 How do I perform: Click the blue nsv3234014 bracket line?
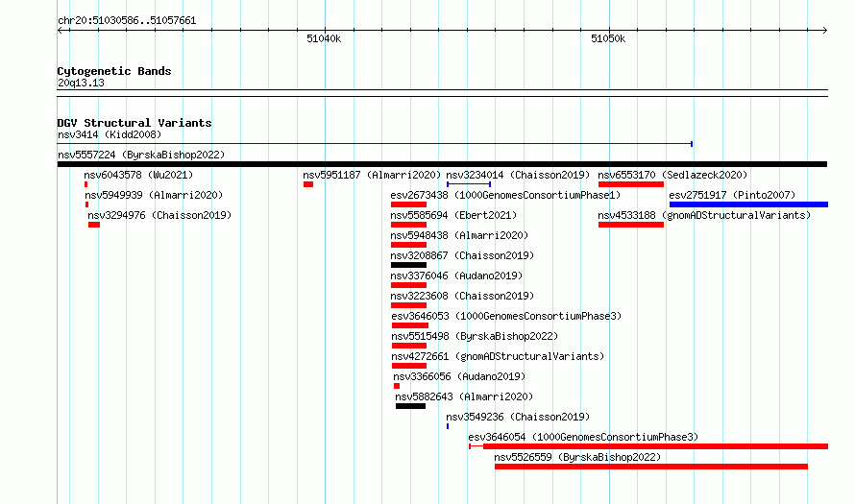point(469,184)
